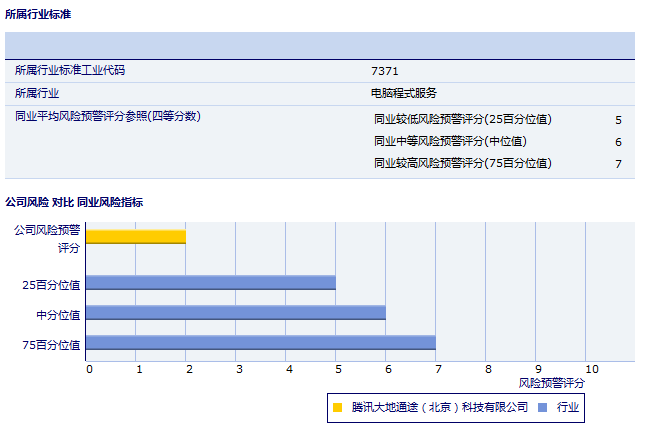Click the blue 中分位值 chart bar
Viewport: 670px width, 435px height.
click(235, 312)
